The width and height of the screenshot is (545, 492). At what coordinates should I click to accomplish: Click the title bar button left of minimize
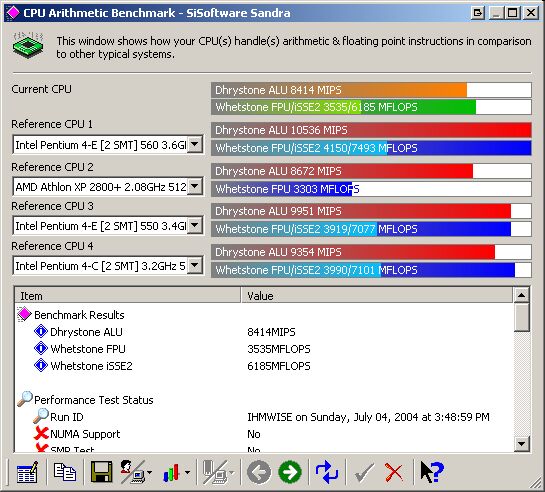[478, 14]
